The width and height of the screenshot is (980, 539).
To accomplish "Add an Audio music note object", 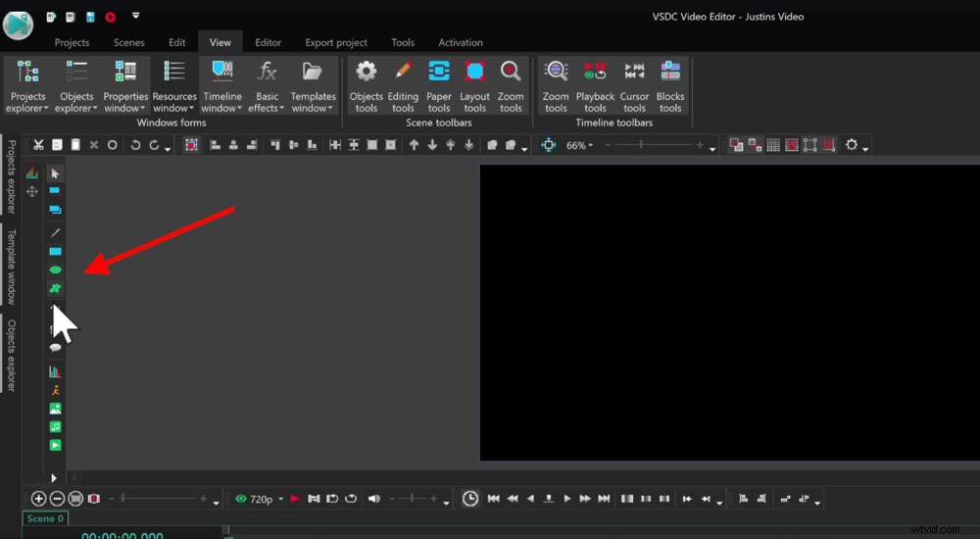I will click(x=55, y=426).
